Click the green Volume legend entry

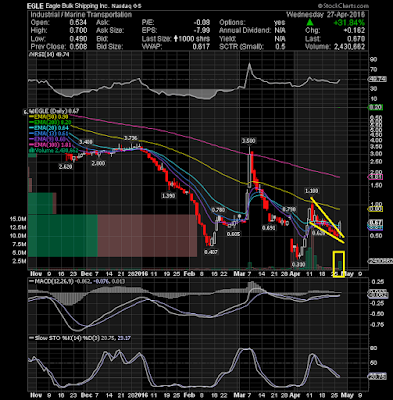pos(53,151)
